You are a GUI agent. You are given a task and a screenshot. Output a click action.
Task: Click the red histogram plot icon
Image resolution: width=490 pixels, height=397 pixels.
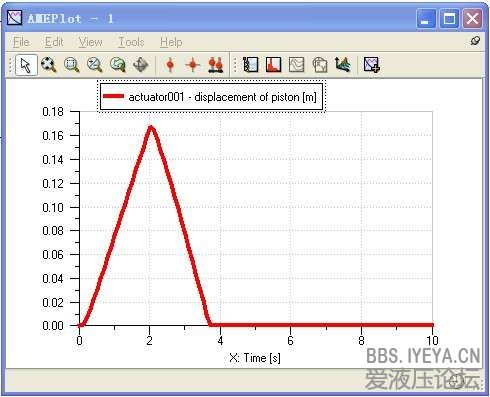(273, 65)
